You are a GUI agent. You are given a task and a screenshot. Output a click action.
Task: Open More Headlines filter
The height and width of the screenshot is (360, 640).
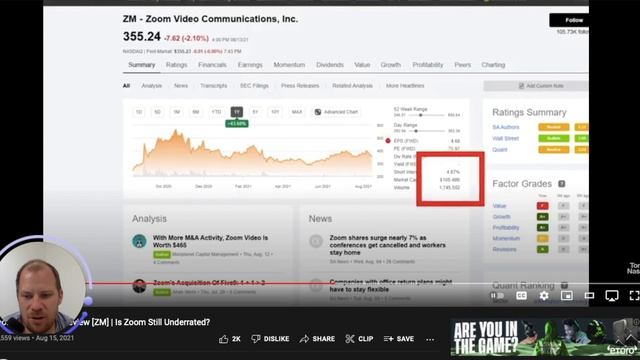click(405, 86)
